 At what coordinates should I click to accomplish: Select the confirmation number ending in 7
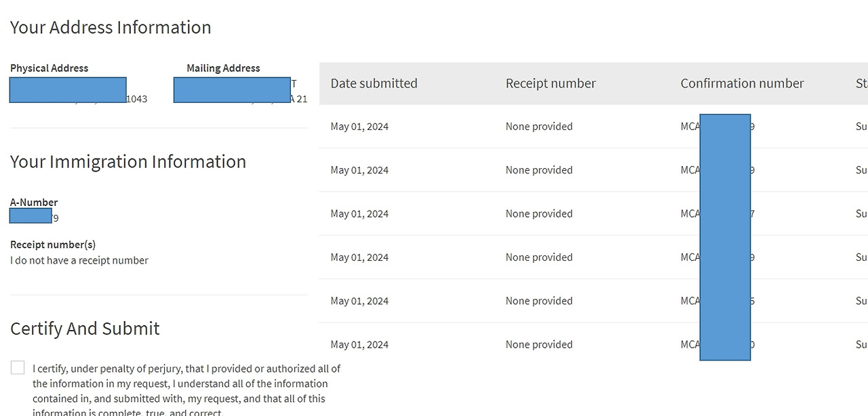(x=717, y=213)
